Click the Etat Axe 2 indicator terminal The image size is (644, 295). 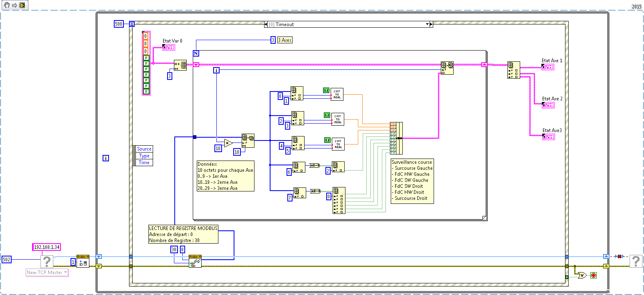(548, 105)
